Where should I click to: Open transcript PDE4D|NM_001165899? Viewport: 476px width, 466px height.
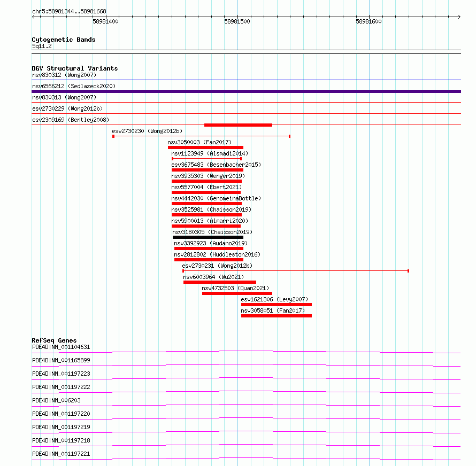point(61,360)
